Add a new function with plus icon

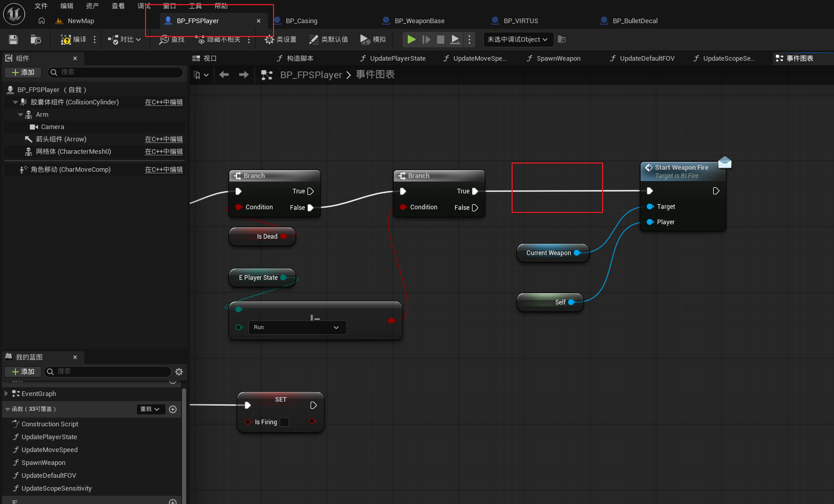173,409
